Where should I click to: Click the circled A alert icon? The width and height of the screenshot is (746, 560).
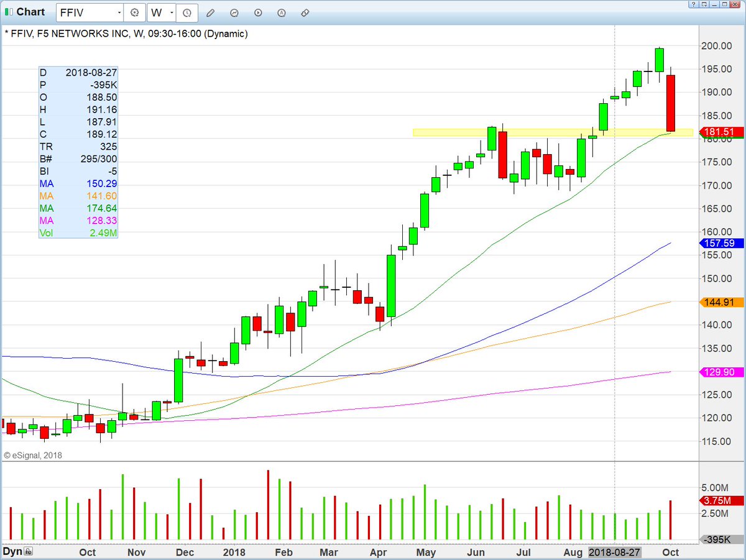pos(281,12)
